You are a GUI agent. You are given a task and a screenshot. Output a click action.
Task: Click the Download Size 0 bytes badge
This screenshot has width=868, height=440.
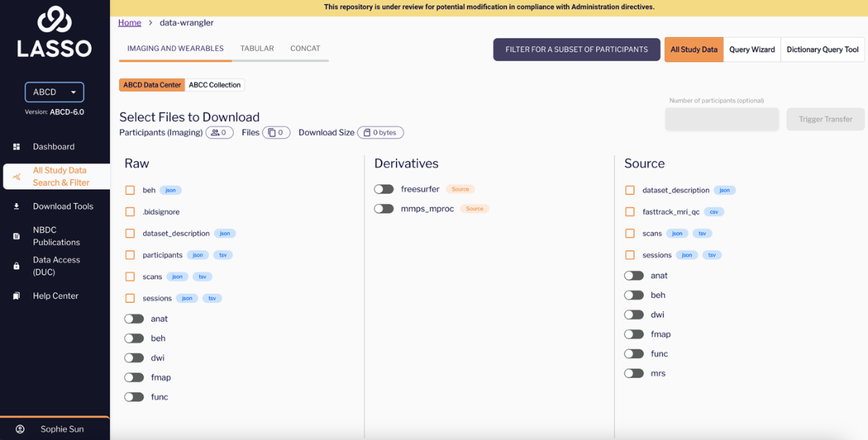[380, 132]
